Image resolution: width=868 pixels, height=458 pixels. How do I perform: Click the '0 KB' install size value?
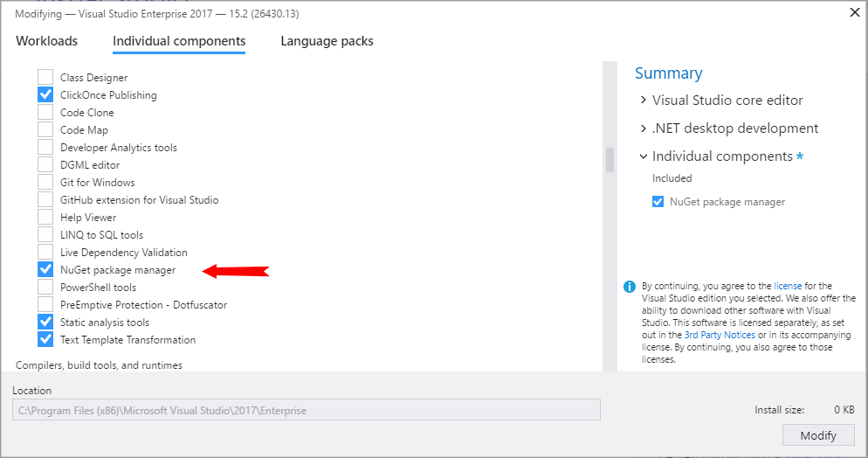click(x=844, y=410)
